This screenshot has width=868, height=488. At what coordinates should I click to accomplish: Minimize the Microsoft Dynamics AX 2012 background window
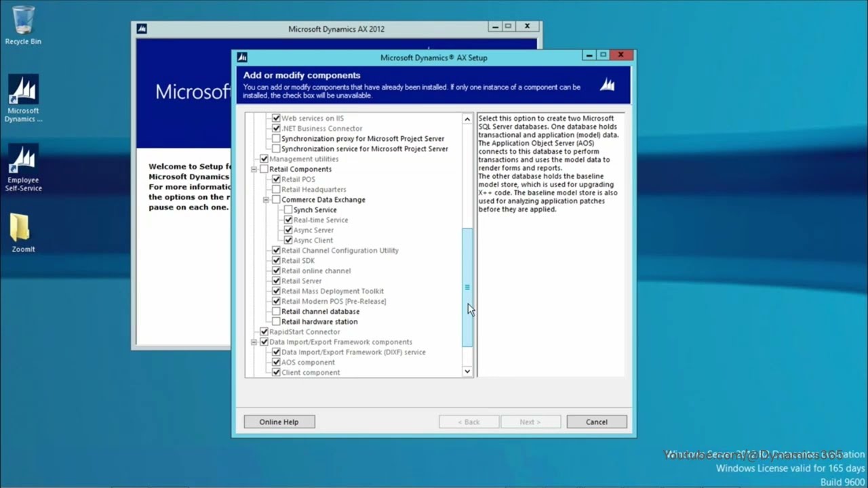click(x=494, y=27)
